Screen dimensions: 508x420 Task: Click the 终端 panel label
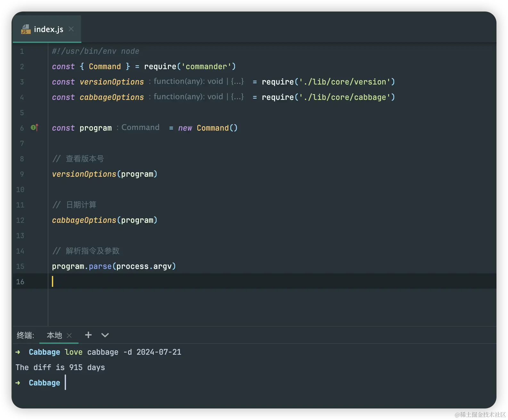pos(25,335)
